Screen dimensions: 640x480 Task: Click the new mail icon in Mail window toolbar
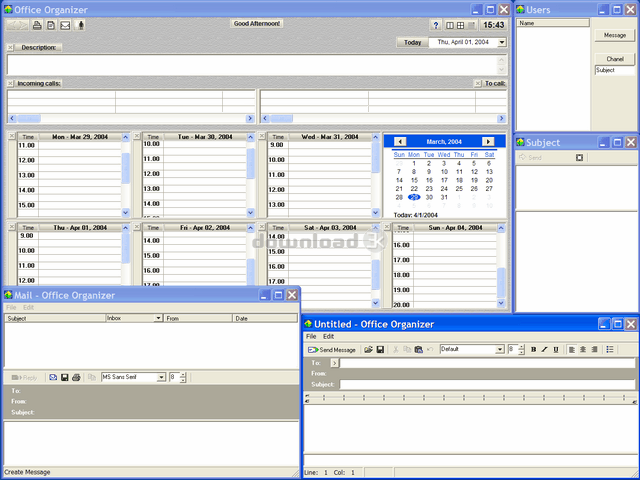(53, 377)
